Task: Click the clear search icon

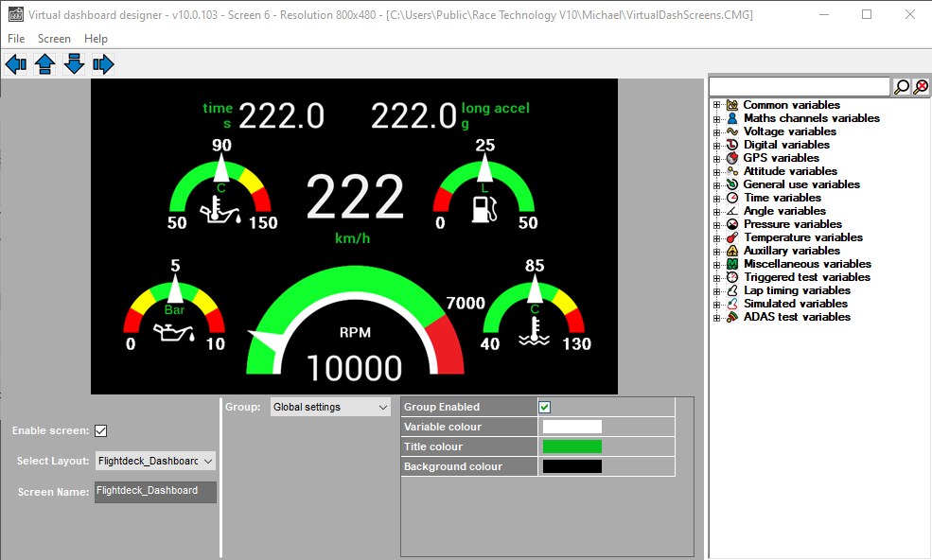Action: click(x=921, y=87)
